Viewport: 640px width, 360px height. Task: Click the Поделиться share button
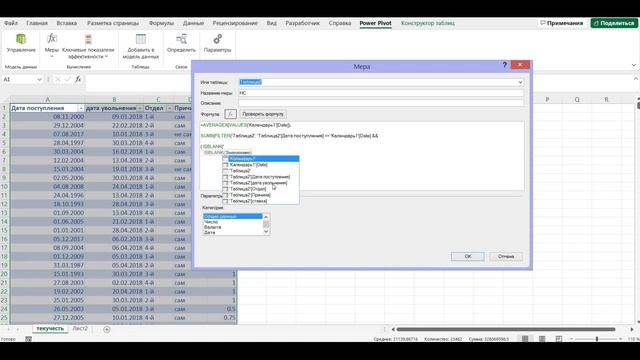pos(614,23)
